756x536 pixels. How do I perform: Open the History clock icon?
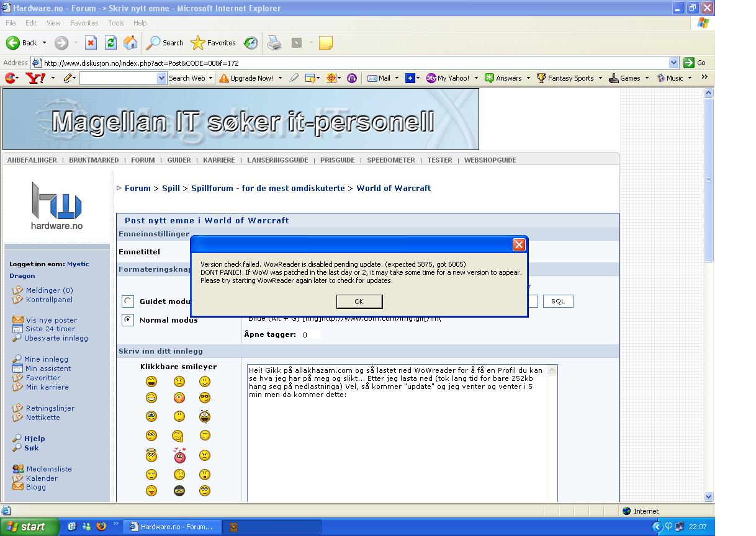click(x=251, y=43)
